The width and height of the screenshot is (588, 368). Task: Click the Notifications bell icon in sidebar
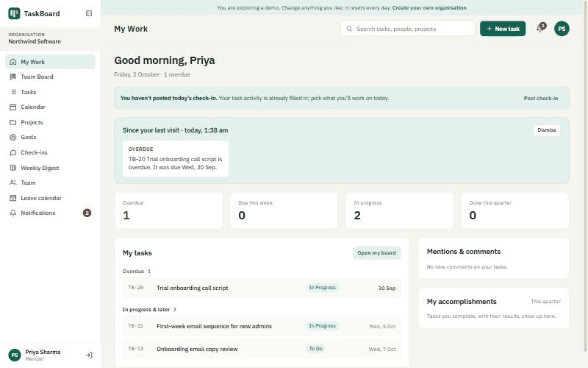pos(13,213)
